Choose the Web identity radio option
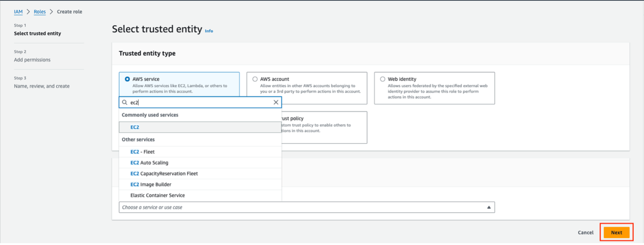 (x=383, y=79)
